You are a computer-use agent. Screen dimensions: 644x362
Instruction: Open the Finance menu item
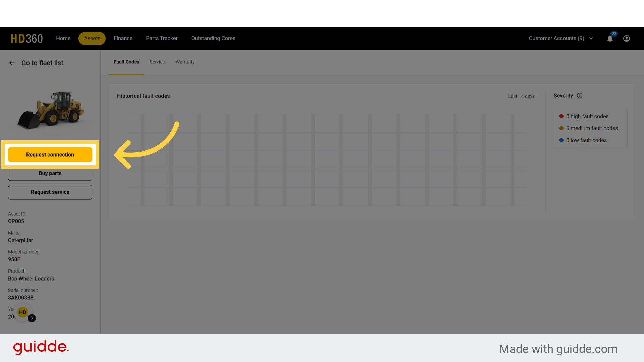[x=123, y=39]
